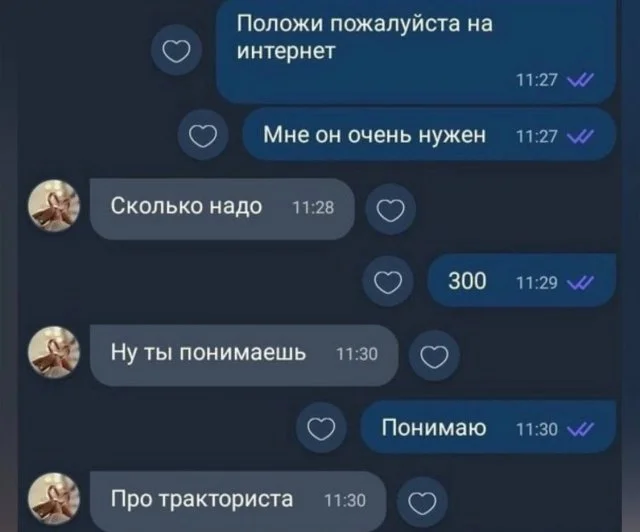Viewport: 640px width, 532px height.
Task: Tap the 11:28 timestamp on "Сколько надо"
Action: (313, 208)
